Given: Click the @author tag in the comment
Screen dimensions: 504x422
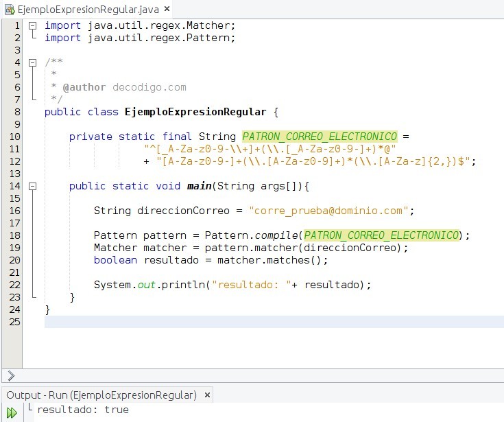Looking at the screenshot, I should [x=84, y=88].
